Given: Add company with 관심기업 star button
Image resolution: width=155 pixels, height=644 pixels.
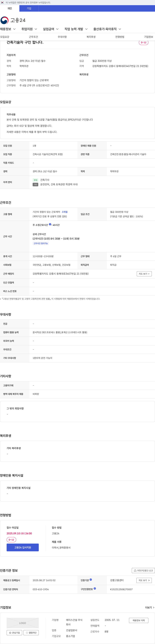Looking at the screenshot, I should coord(15,633).
